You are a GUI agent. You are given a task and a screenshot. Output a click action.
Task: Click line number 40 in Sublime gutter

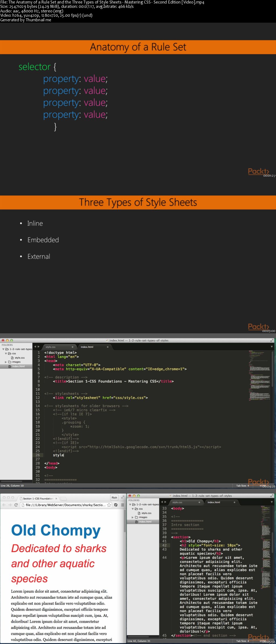point(164,537)
